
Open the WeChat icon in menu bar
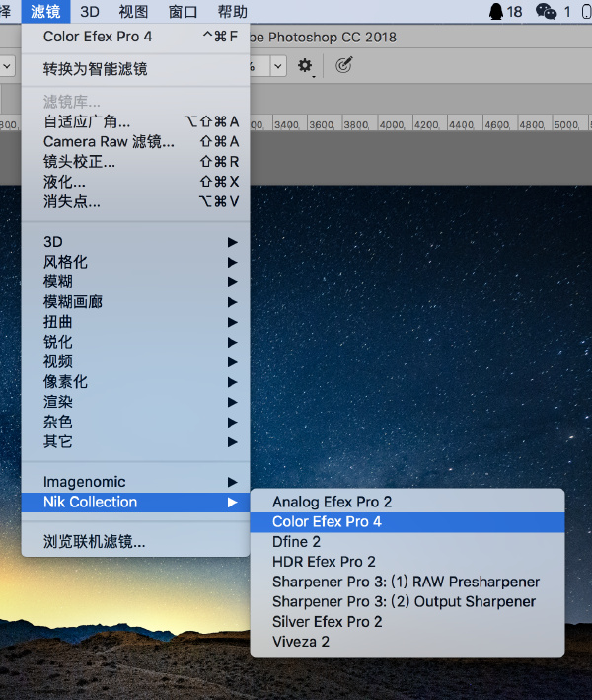pyautogui.click(x=546, y=11)
